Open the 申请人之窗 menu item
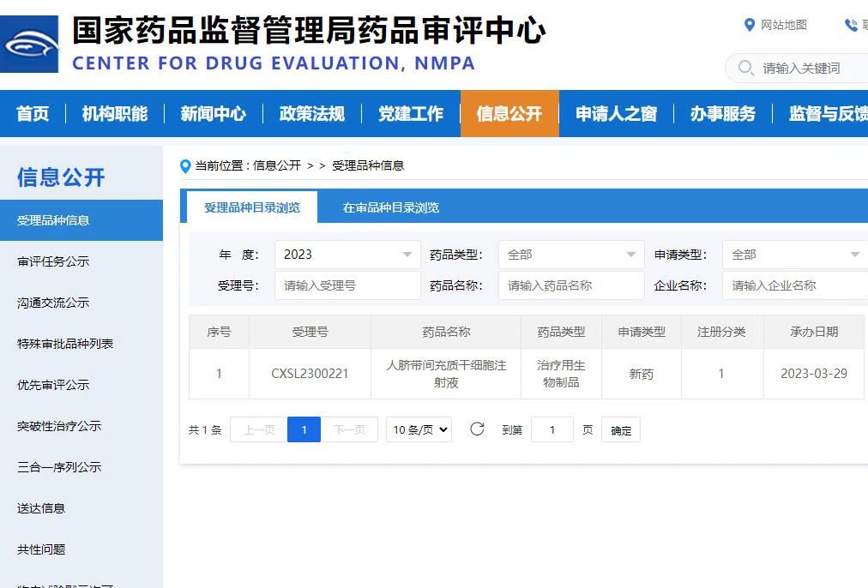The image size is (868, 588). (615, 113)
